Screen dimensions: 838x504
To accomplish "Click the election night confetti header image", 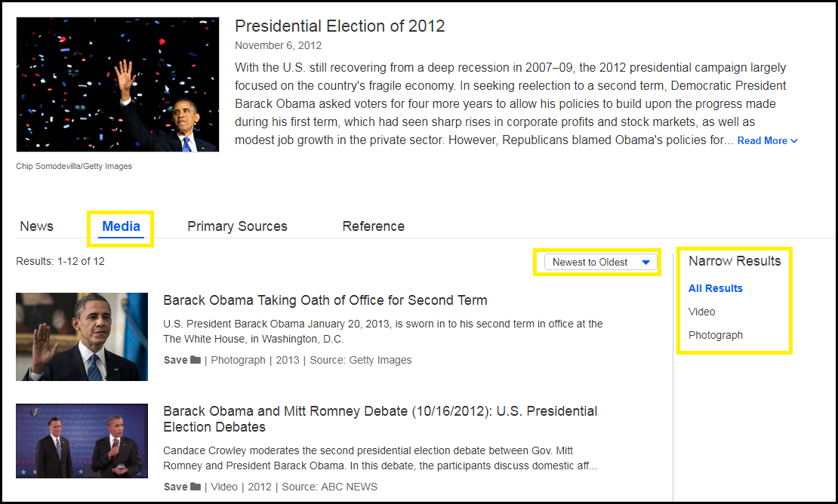I will pyautogui.click(x=117, y=85).
